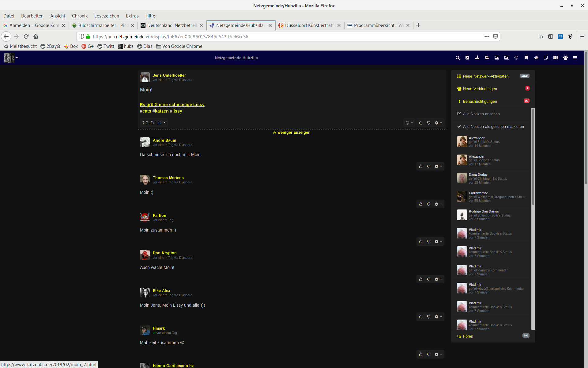Open gear settings dropdown on Jens' post
This screenshot has height=368, width=588.
[x=438, y=123]
